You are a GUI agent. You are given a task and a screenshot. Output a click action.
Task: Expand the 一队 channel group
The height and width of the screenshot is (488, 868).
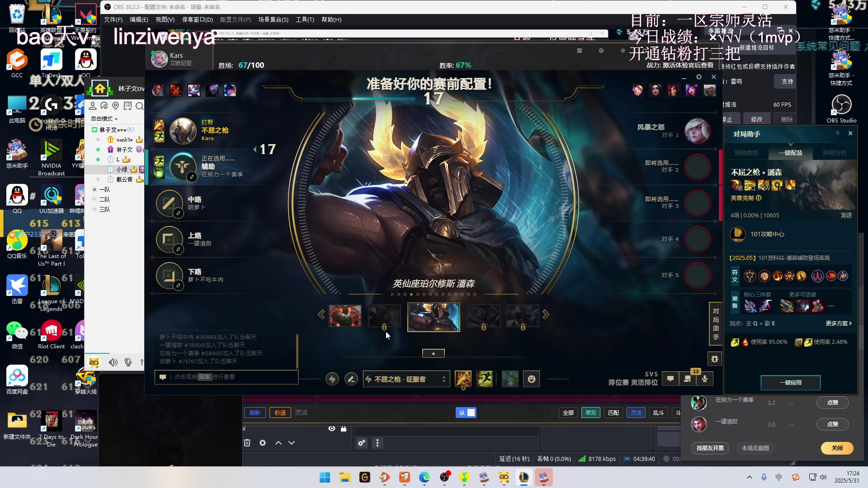pos(104,189)
